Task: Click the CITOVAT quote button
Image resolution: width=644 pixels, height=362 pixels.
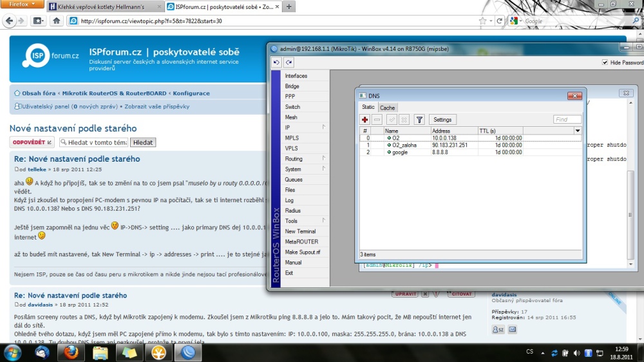Action: (x=460, y=294)
